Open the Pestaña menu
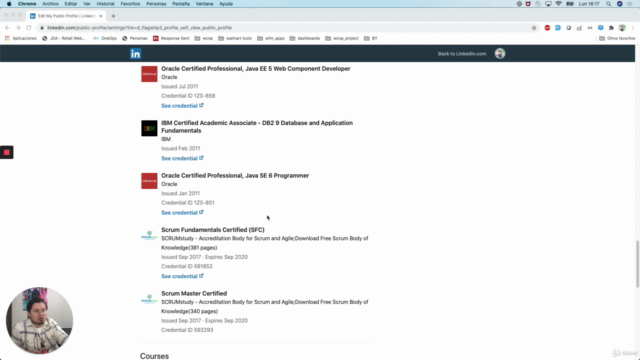Image resolution: width=640 pixels, height=360 pixels. (181, 4)
